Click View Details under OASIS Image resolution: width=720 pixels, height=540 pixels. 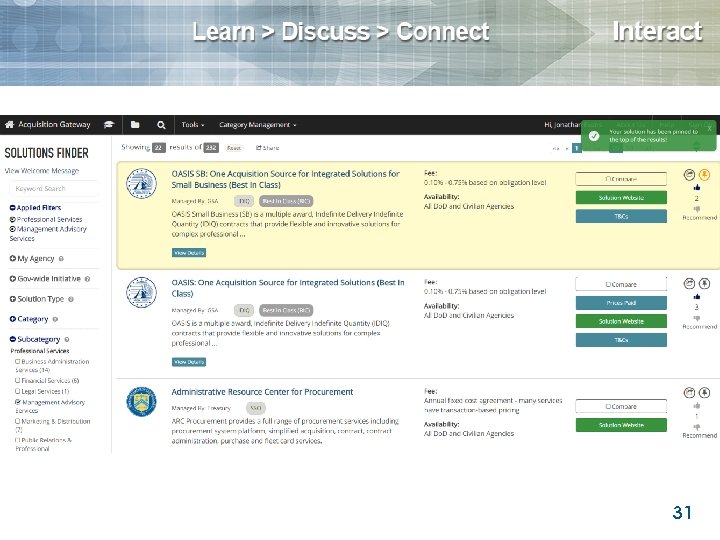pos(189,362)
